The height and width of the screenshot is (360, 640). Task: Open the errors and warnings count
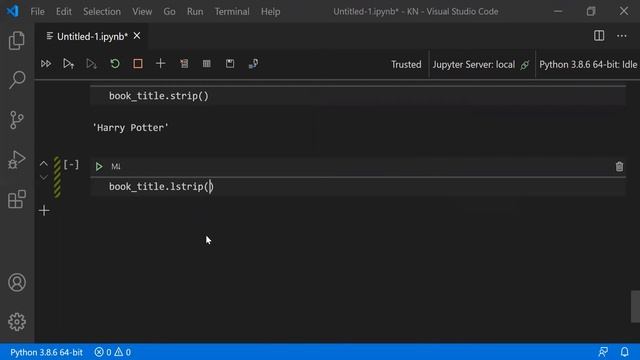[x=113, y=352]
